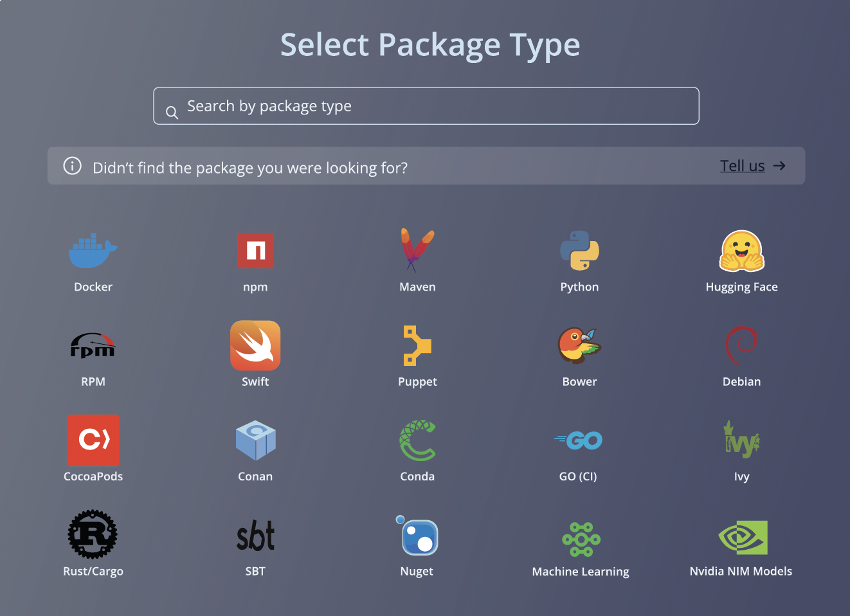This screenshot has width=850, height=616.
Task: Pick the Puppet package type
Action: point(417,345)
